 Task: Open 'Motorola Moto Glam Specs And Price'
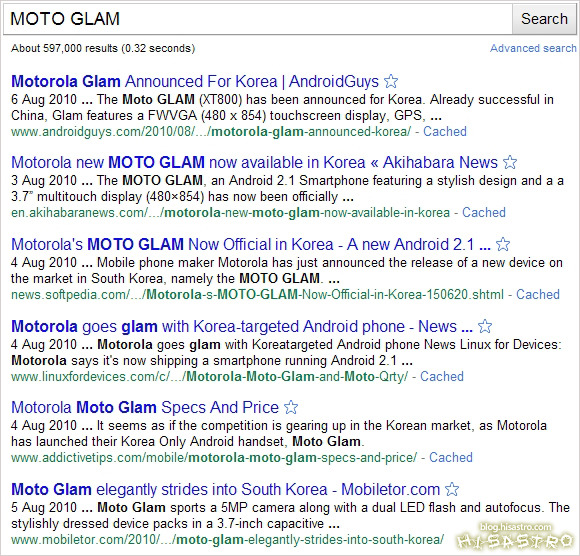[x=145, y=407]
